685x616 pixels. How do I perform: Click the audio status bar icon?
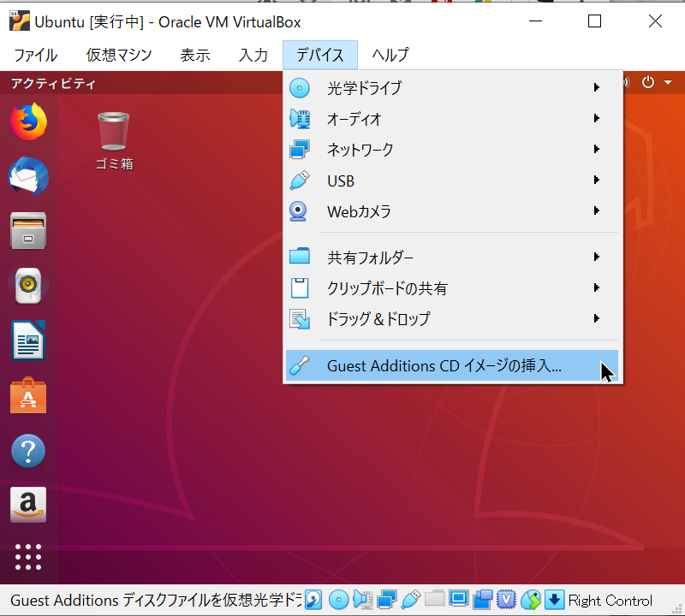coord(363,600)
